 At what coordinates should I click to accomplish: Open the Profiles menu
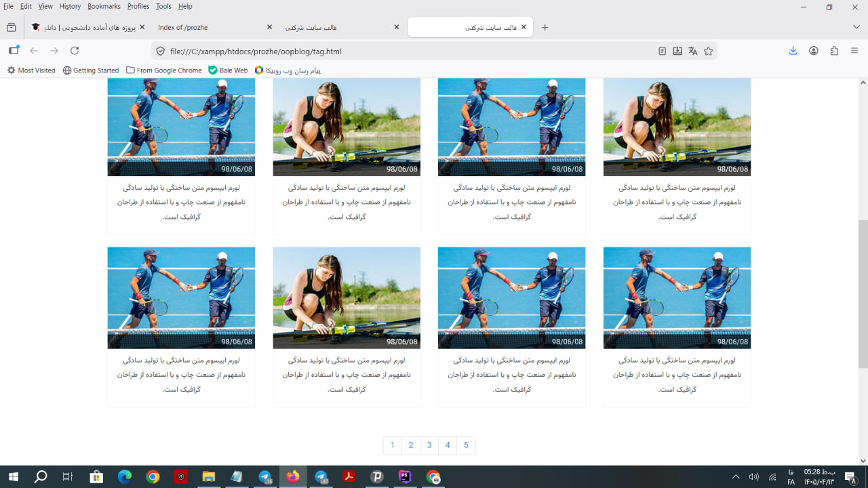point(138,6)
